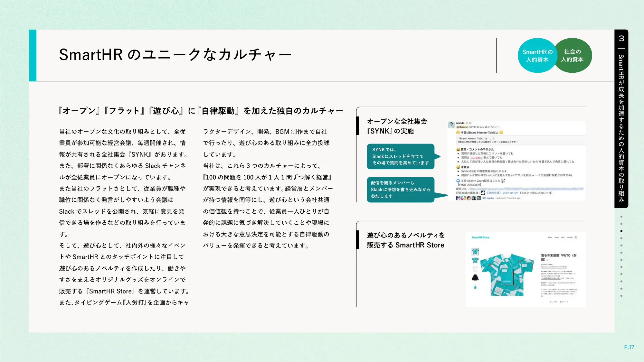
Task: Click the large teal T-shirt product image
Action: pos(507,275)
